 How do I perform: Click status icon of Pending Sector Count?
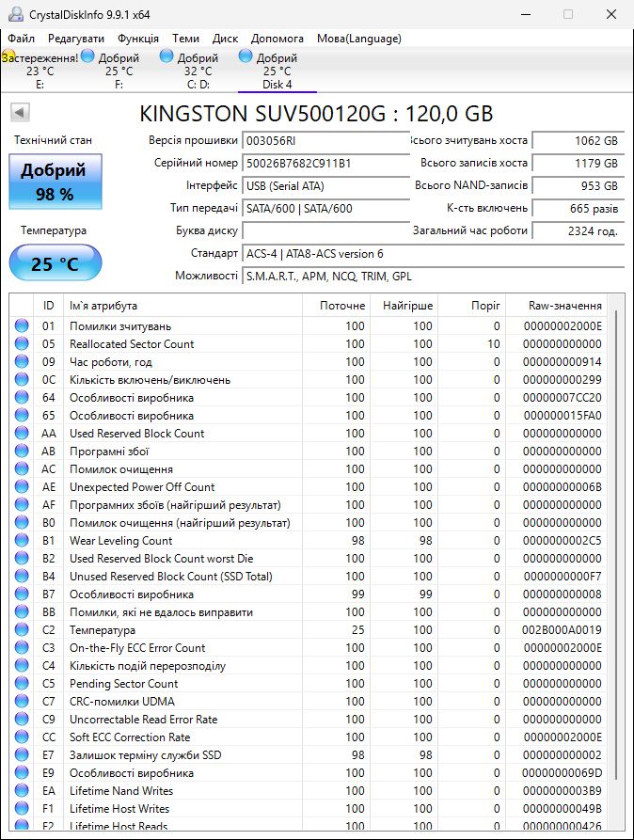(x=22, y=683)
